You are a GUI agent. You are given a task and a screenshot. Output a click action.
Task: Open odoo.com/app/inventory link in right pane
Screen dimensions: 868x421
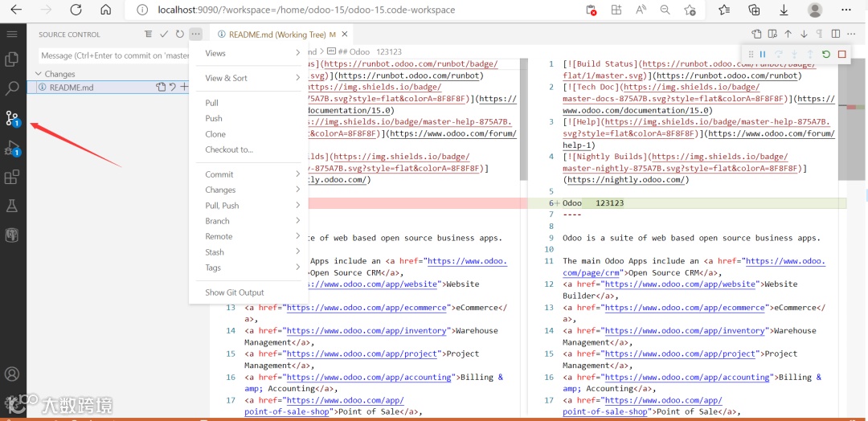click(x=686, y=330)
